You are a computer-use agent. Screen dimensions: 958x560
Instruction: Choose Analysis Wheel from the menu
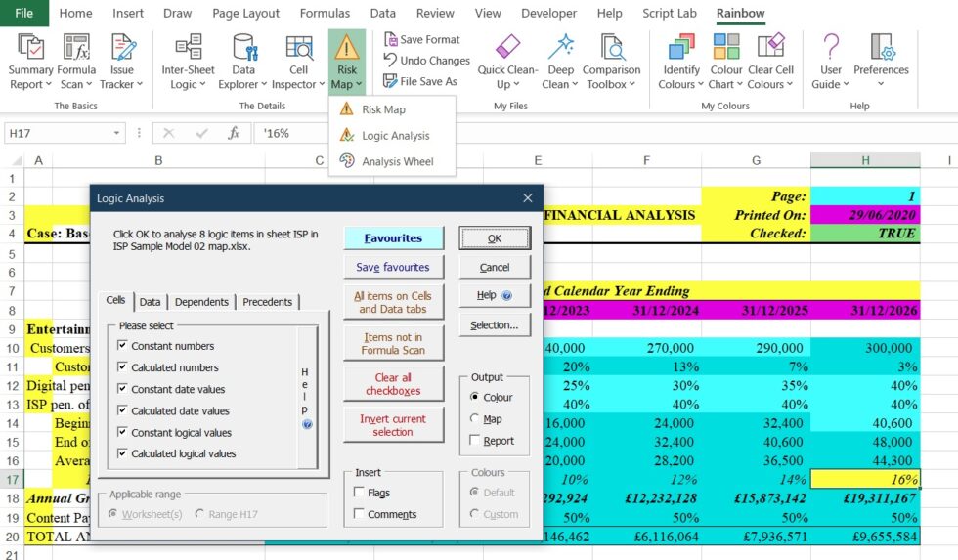point(397,161)
